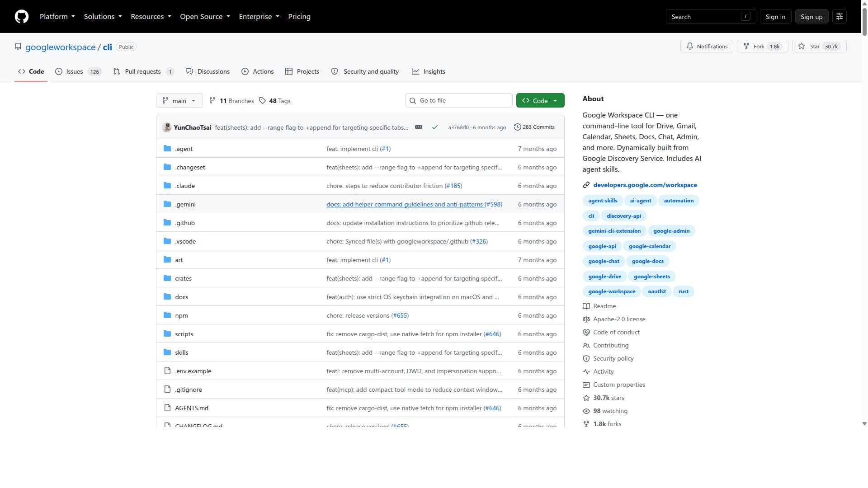Image resolution: width=868 pixels, height=488 pixels.
Task: Click the GitHub logo icon
Action: (22, 17)
